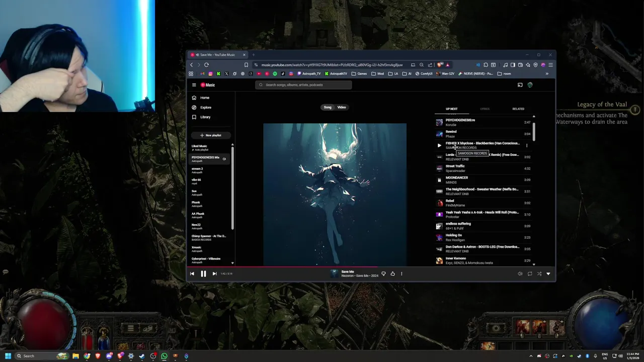This screenshot has height=362, width=644.
Task: Open the browser main menu
Action: click(550, 65)
